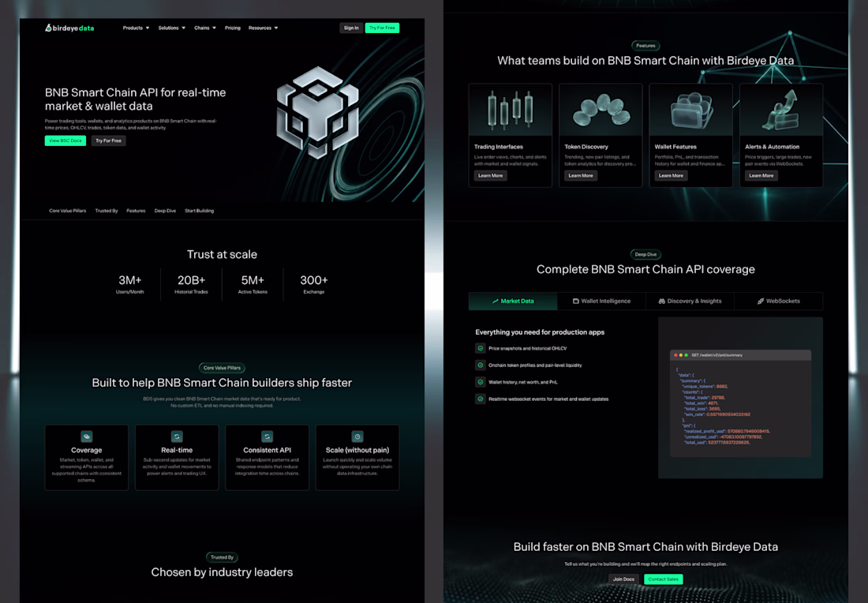Click the 20B+ Historical Trades stat
This screenshot has height=603, width=868.
[x=191, y=284]
